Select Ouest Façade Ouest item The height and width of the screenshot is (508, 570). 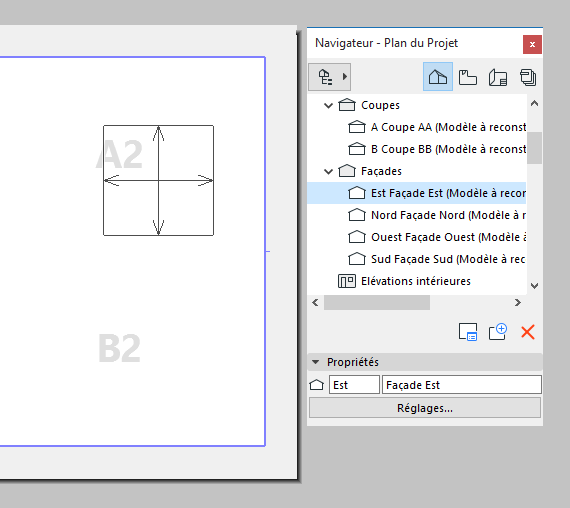448,237
